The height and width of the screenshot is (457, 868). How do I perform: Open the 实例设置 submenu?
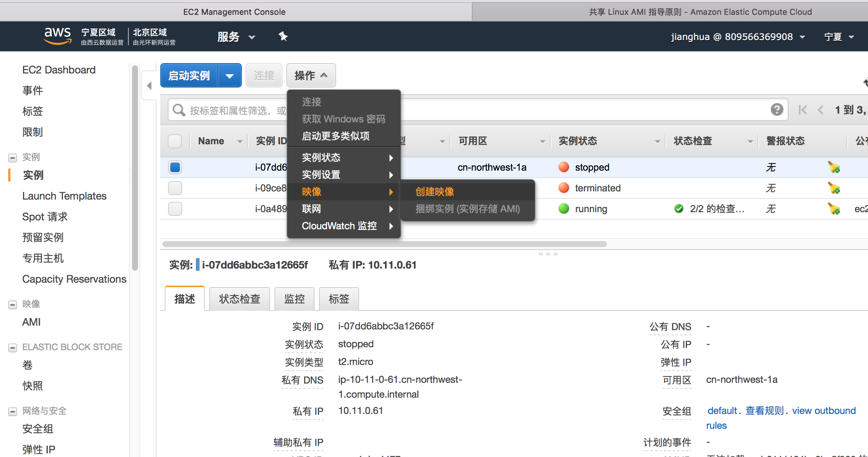tap(343, 175)
